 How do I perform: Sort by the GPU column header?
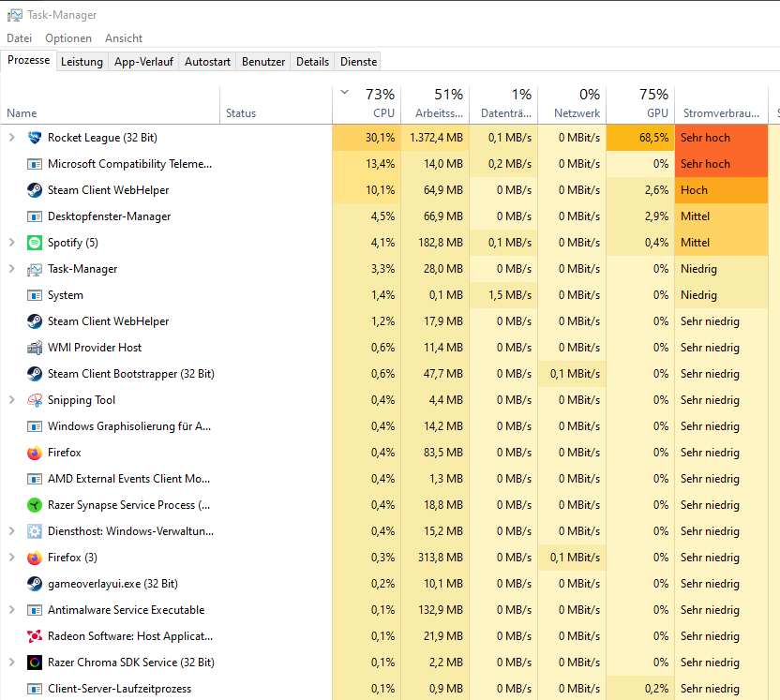640,104
